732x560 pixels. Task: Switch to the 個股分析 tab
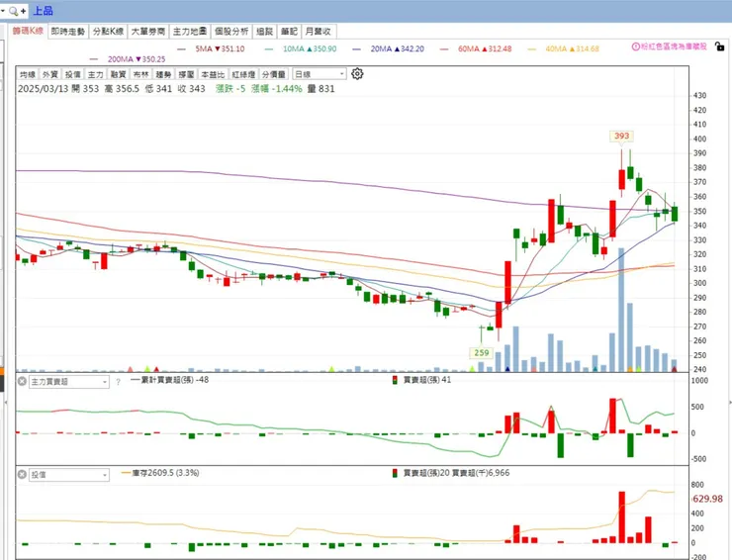pyautogui.click(x=231, y=32)
